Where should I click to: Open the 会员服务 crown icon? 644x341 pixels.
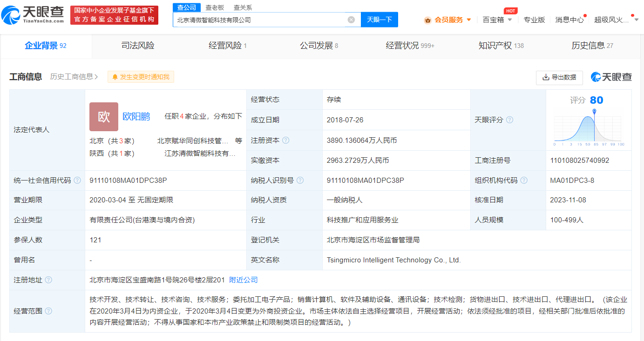click(427, 20)
